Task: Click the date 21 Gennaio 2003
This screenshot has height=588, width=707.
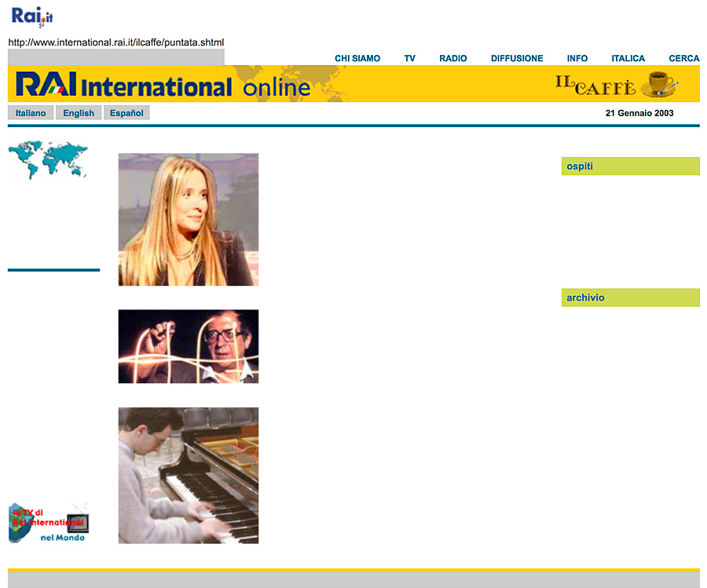Action: click(639, 113)
